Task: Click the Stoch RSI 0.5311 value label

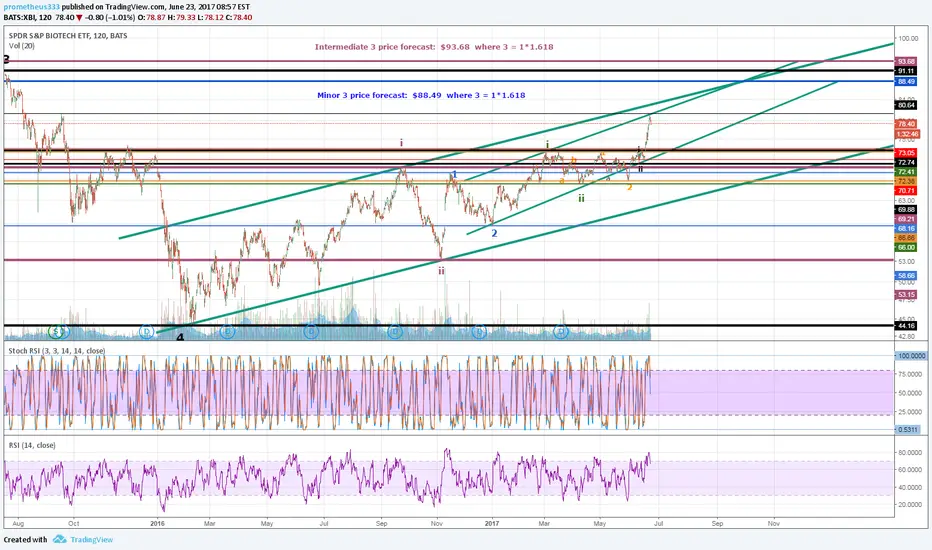Action: pos(907,429)
